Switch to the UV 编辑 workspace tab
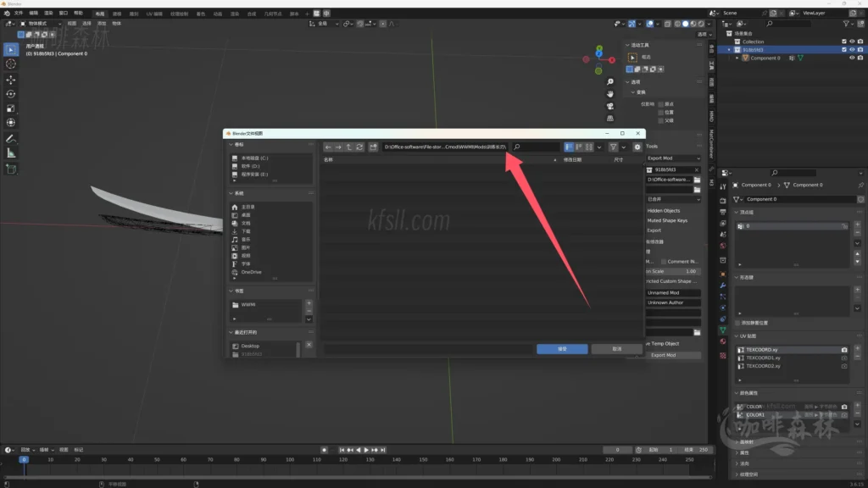 click(x=154, y=14)
